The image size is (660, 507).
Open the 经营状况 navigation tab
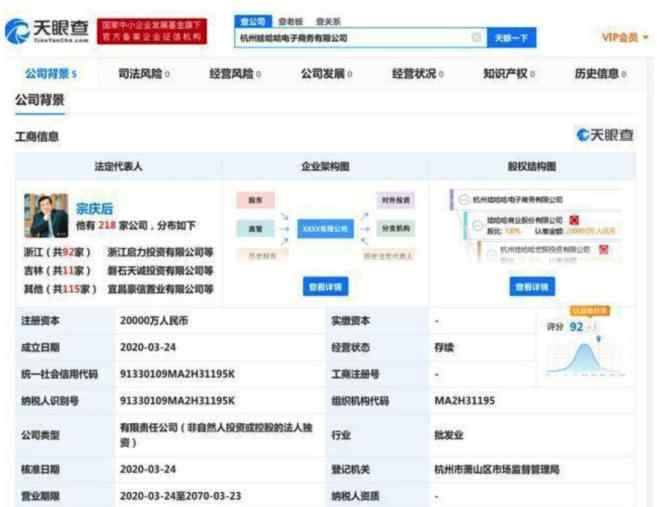point(418,74)
